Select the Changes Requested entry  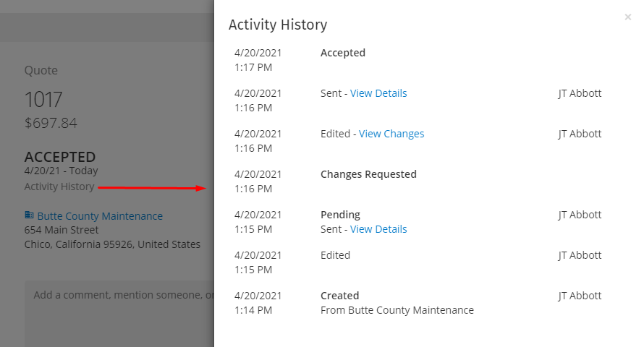pos(368,174)
